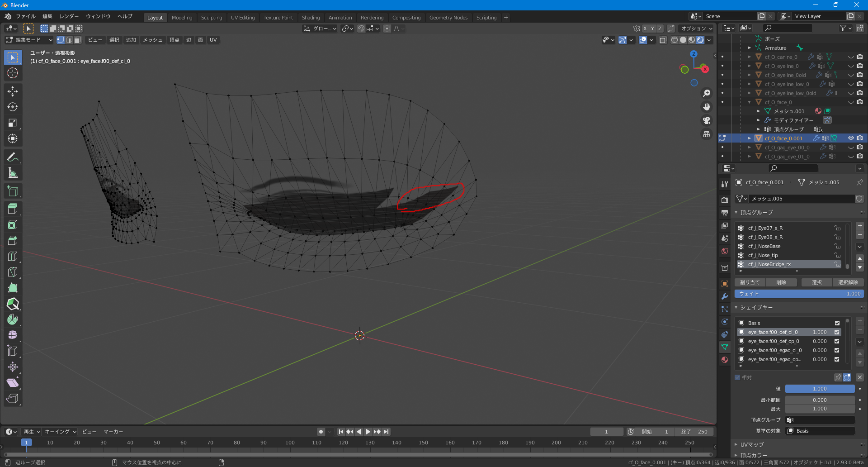Image resolution: width=868 pixels, height=467 pixels.
Task: Expand the Armature item in the outliner
Action: coord(749,48)
